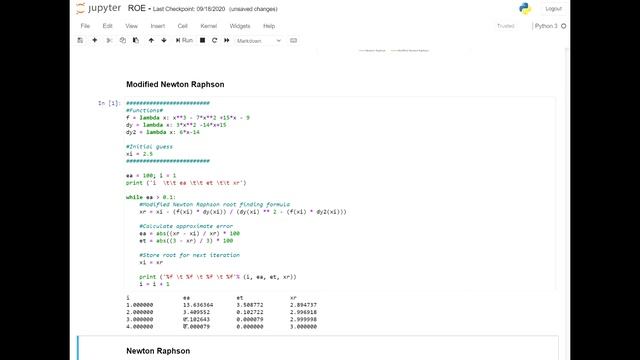Insert cell below with plus icon
Screen dimensions: 640x360
[94, 40]
